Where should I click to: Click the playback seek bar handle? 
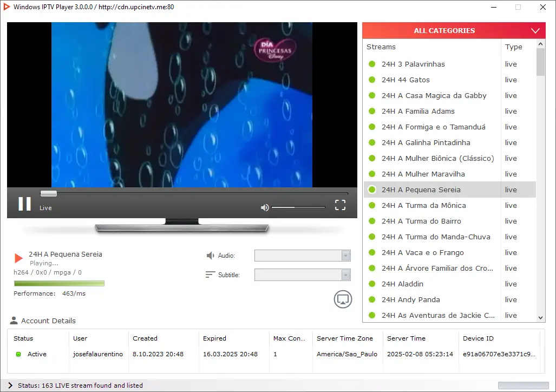tap(49, 193)
